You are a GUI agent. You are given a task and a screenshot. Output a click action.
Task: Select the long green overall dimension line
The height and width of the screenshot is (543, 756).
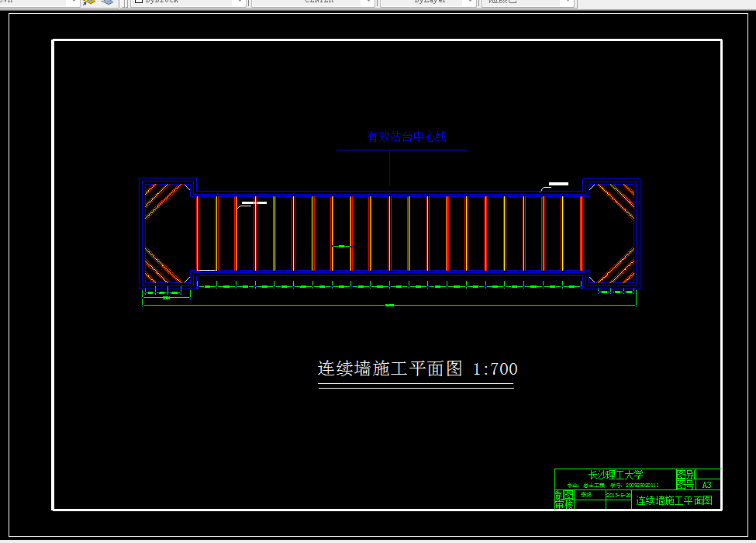click(x=389, y=306)
